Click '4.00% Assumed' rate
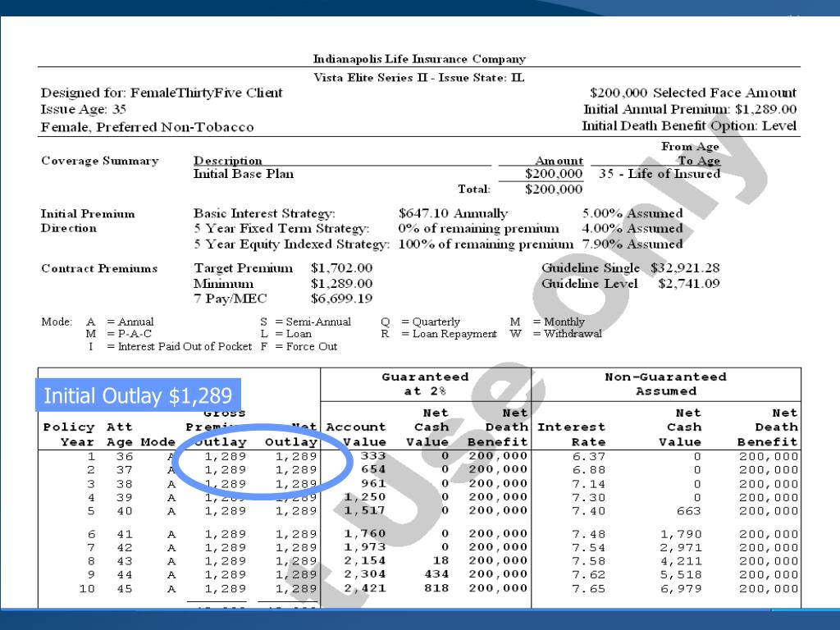Viewport: 840px width, 630px height. point(632,229)
